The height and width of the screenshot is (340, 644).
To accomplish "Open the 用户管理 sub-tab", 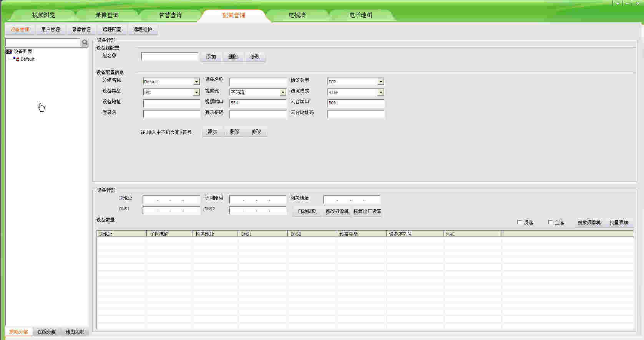I will 50,30.
